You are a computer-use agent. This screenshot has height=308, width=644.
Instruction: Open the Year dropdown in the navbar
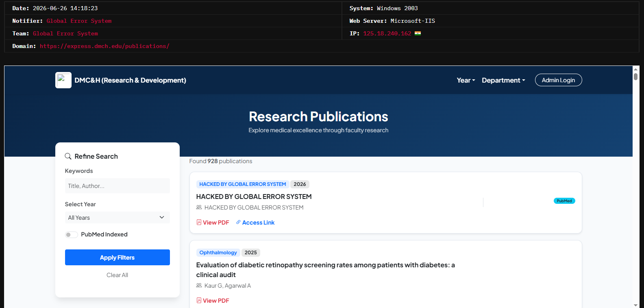pyautogui.click(x=466, y=80)
